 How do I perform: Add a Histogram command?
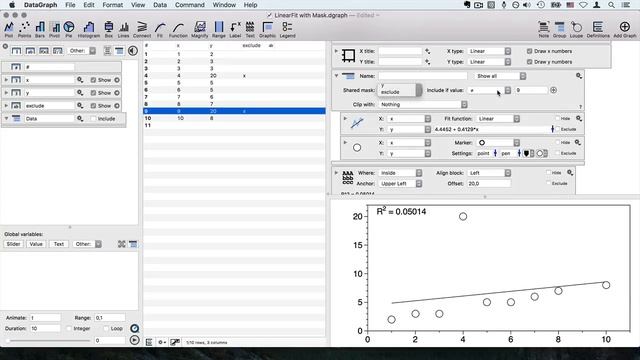[89, 29]
